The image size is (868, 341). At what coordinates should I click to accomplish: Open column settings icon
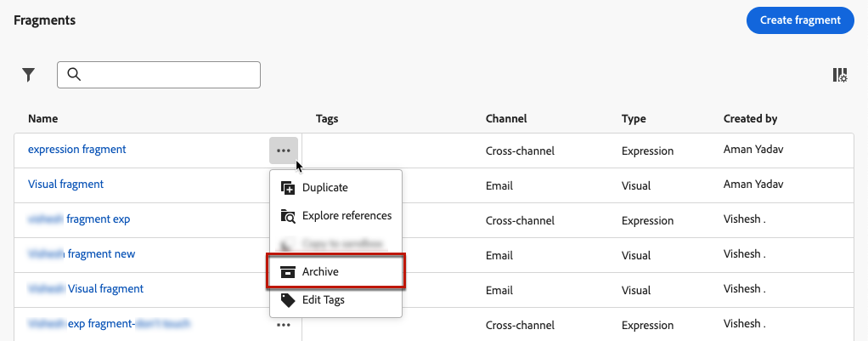tap(840, 76)
